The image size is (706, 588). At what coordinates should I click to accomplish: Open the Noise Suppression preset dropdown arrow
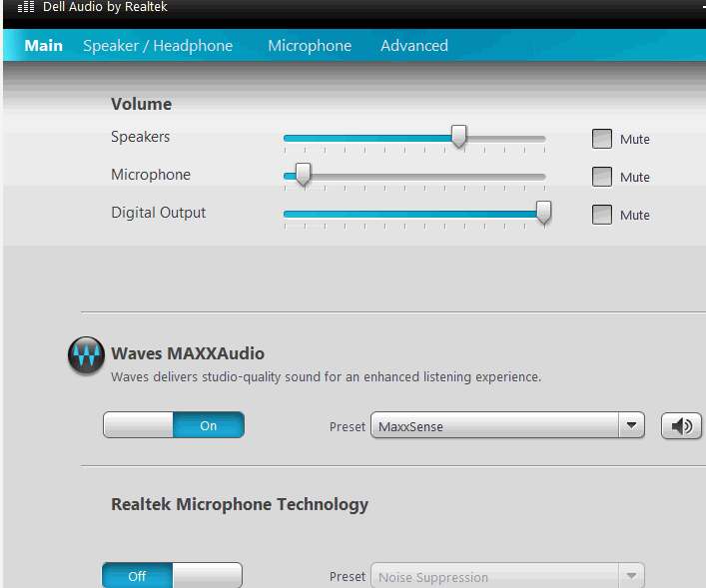pyautogui.click(x=631, y=575)
